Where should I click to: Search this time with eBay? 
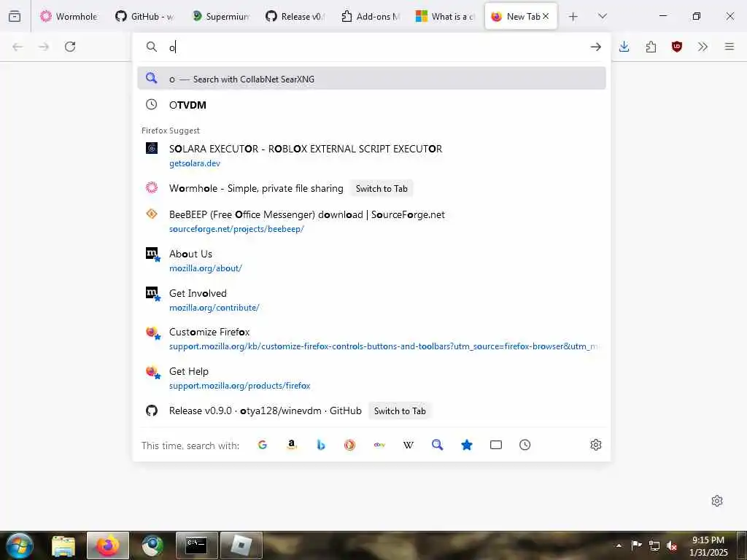379,445
